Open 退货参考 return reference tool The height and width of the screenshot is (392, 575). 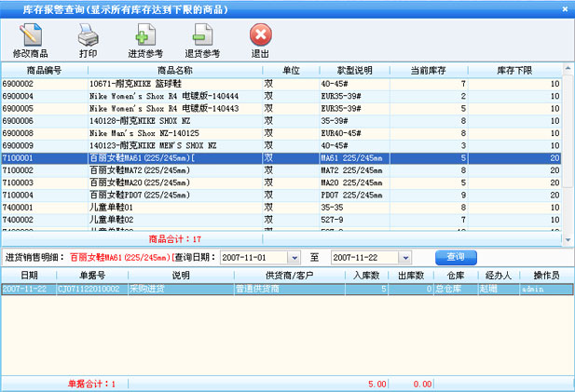(x=201, y=39)
